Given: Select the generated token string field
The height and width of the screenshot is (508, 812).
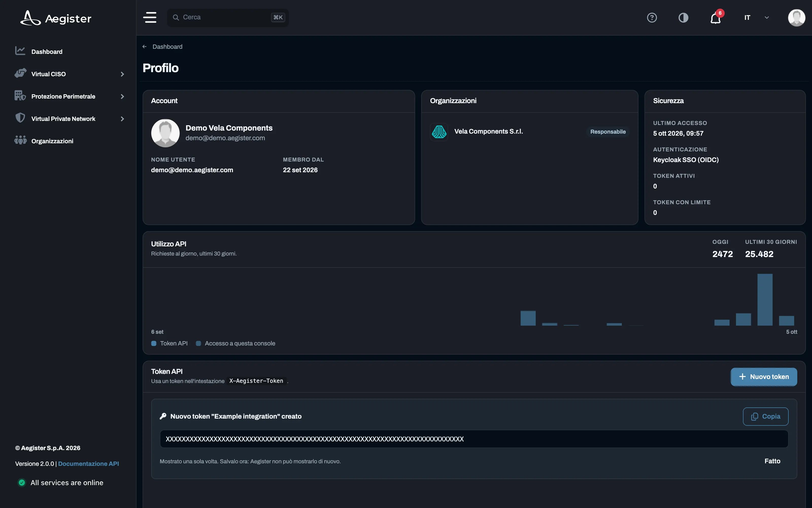Looking at the screenshot, I should pyautogui.click(x=474, y=439).
